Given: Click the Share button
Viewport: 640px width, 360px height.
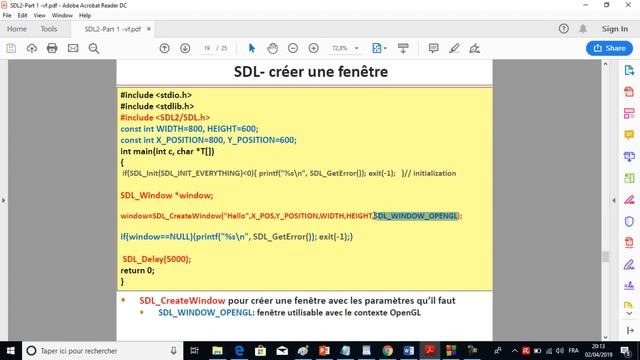Looking at the screenshot, I should coord(609,48).
